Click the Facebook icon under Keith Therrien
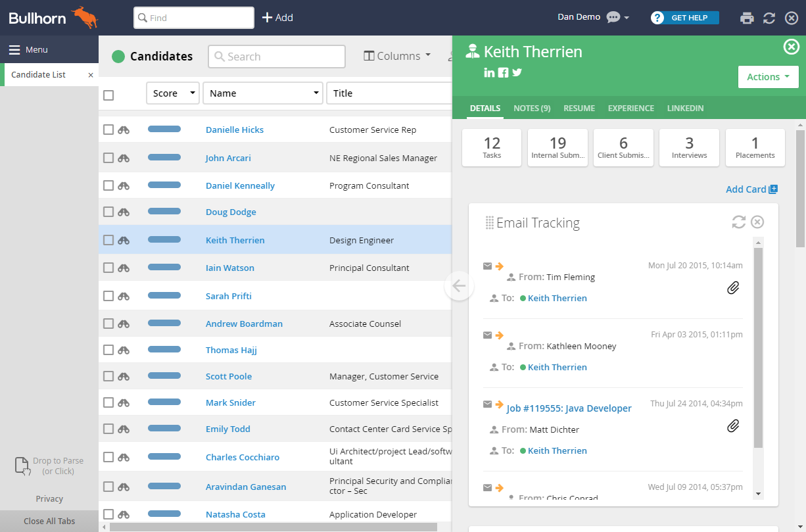Viewport: 806px width, 532px height. click(503, 72)
